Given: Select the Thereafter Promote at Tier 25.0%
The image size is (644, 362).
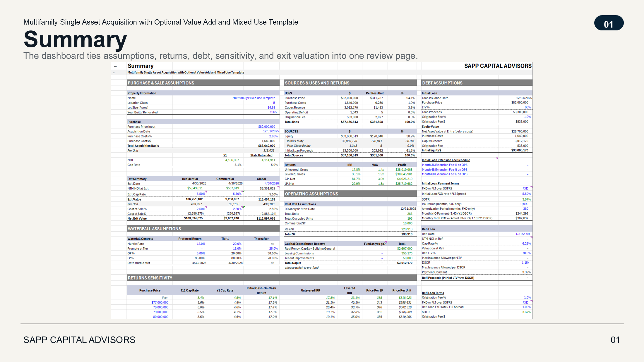Looking at the screenshot, I should pos(273,249).
